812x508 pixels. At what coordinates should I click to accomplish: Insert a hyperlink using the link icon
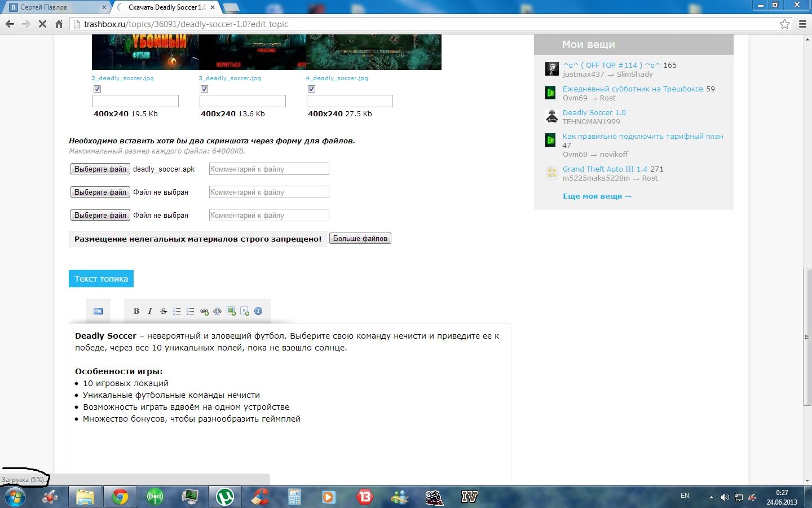pyautogui.click(x=204, y=311)
